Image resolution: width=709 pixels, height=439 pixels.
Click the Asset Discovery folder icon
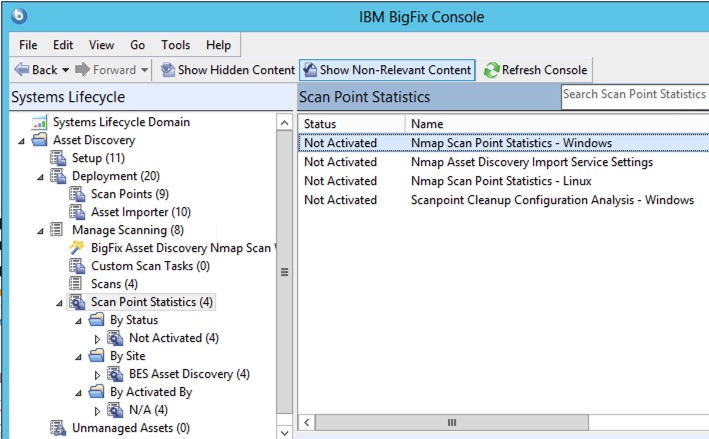click(x=40, y=140)
